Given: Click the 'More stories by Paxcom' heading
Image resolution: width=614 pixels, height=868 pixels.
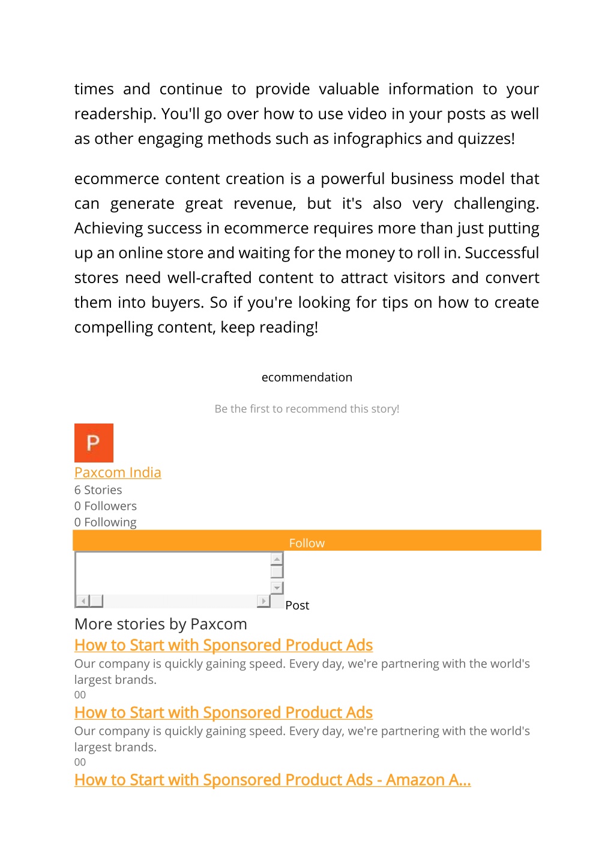Looking at the screenshot, I should [161, 624].
